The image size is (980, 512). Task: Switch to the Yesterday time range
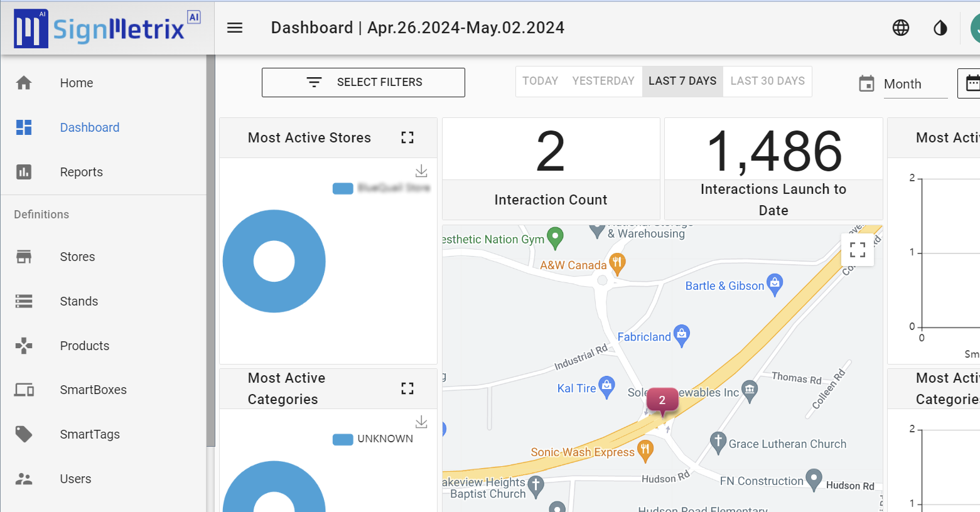[603, 81]
